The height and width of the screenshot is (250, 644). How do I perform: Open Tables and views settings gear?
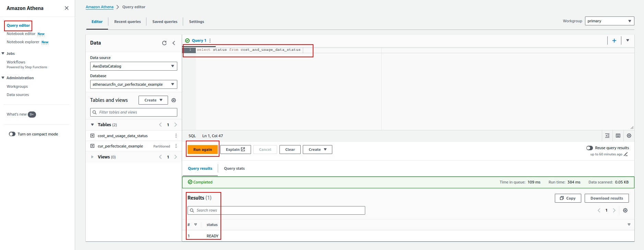[174, 100]
